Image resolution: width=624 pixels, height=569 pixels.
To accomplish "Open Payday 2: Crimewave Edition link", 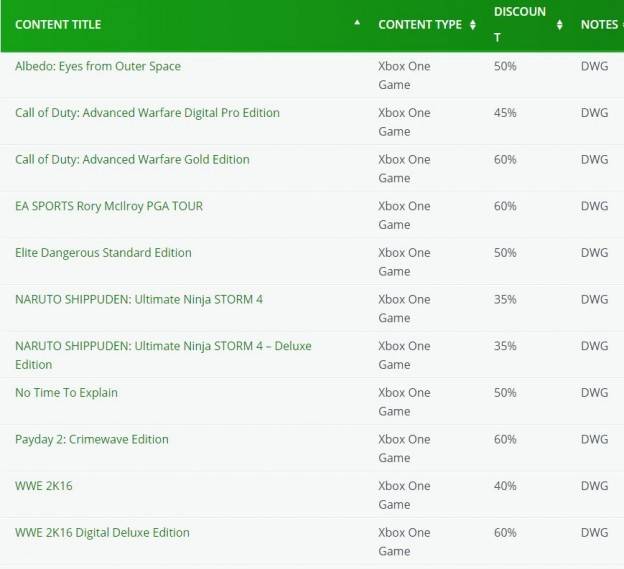I will 92,439.
